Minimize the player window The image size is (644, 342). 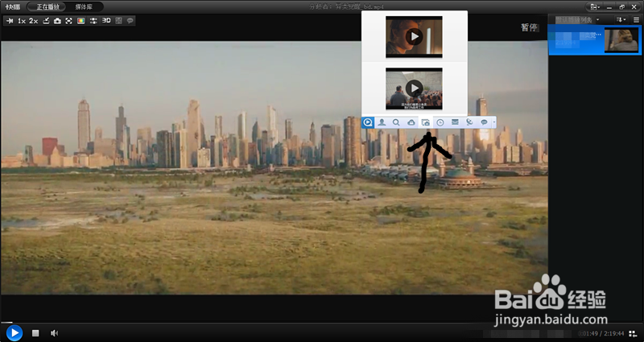609,7
